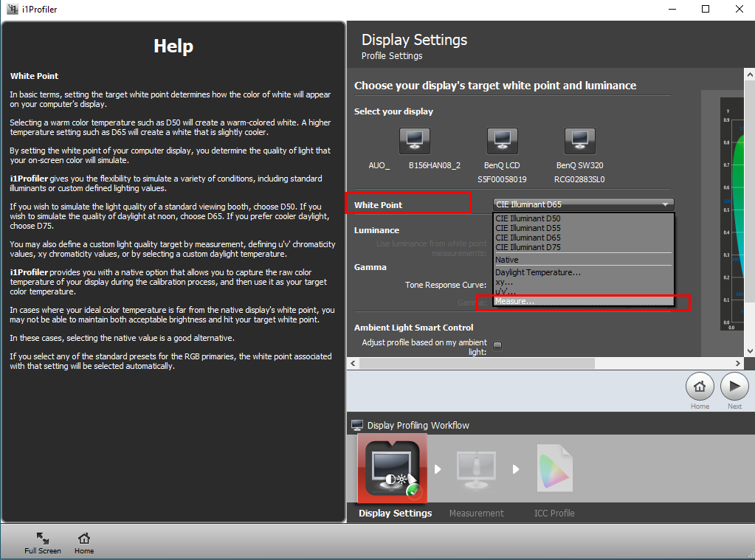This screenshot has height=560, width=755.
Task: Click the i1Profiler title bar app icon
Action: [x=12, y=9]
